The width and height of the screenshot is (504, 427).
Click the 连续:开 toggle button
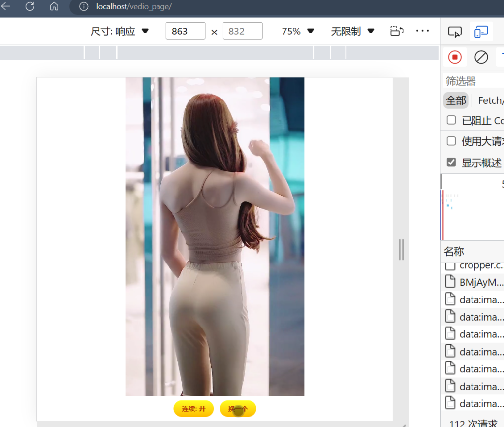[x=193, y=409]
